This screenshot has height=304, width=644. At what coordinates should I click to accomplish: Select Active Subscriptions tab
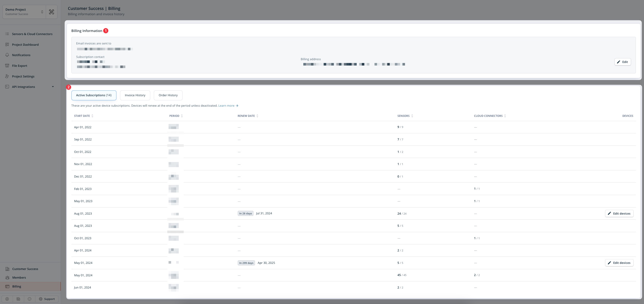click(94, 95)
